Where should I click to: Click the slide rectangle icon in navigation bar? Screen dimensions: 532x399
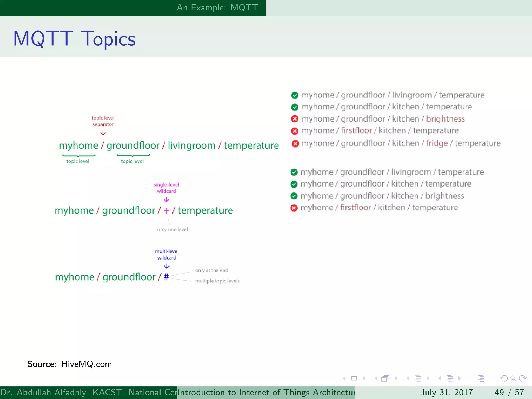pos(354,378)
